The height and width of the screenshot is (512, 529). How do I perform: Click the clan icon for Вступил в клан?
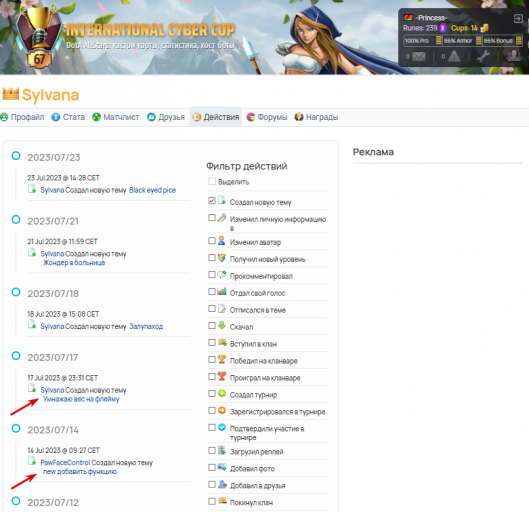[x=222, y=342]
